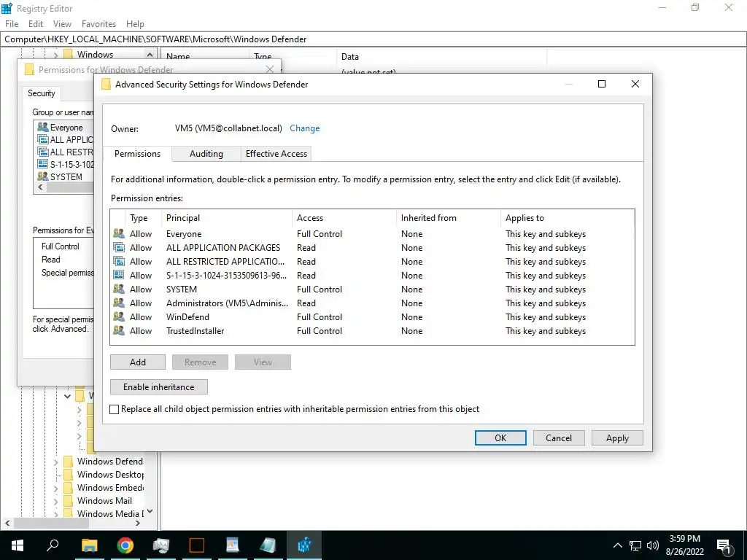Expand the Windows Defender tree node
The height and width of the screenshot is (560, 747).
[55, 462]
